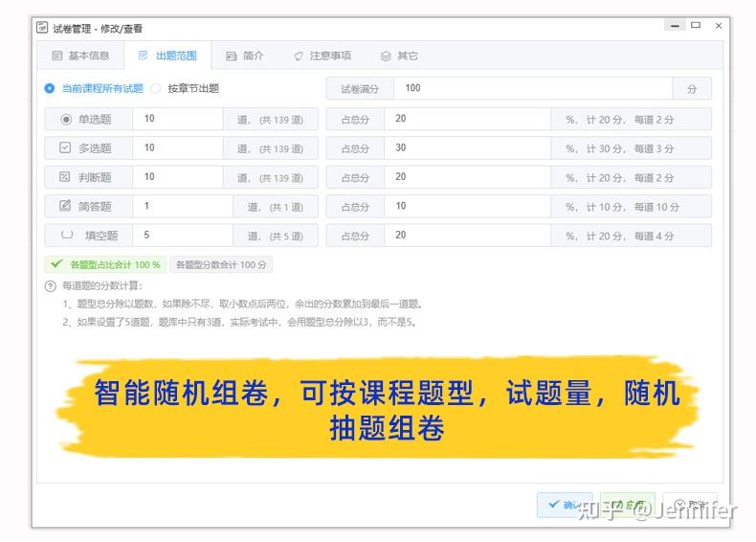
Task: Edit 单选题 question count field
Action: click(177, 119)
